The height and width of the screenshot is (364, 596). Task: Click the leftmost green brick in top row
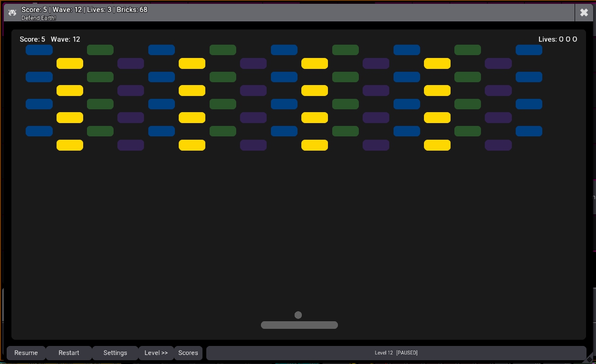(100, 50)
